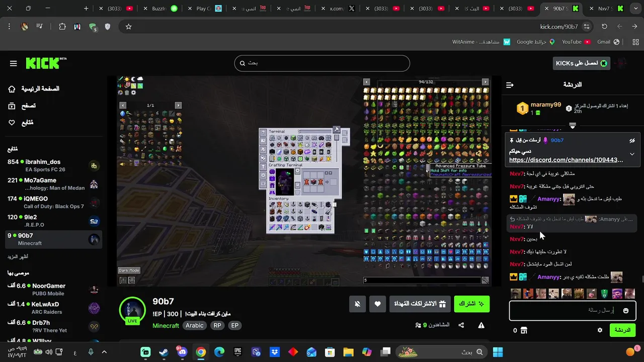This screenshot has height=362, width=644.
Task: Toggle the muted notification bell
Action: point(357,304)
